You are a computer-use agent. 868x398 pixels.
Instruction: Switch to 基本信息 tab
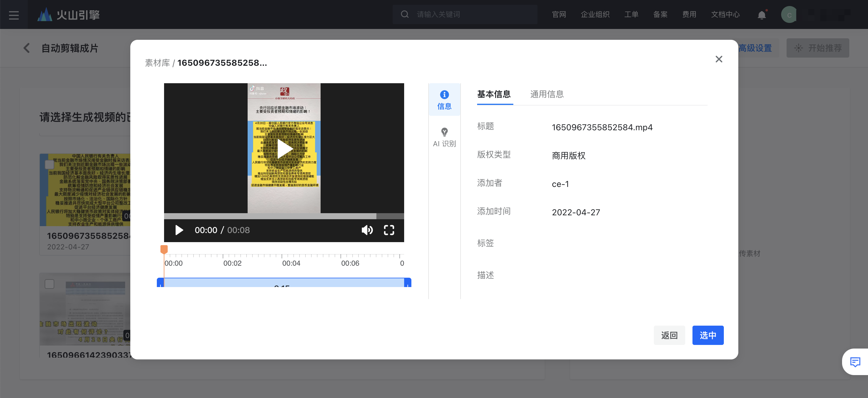[494, 94]
